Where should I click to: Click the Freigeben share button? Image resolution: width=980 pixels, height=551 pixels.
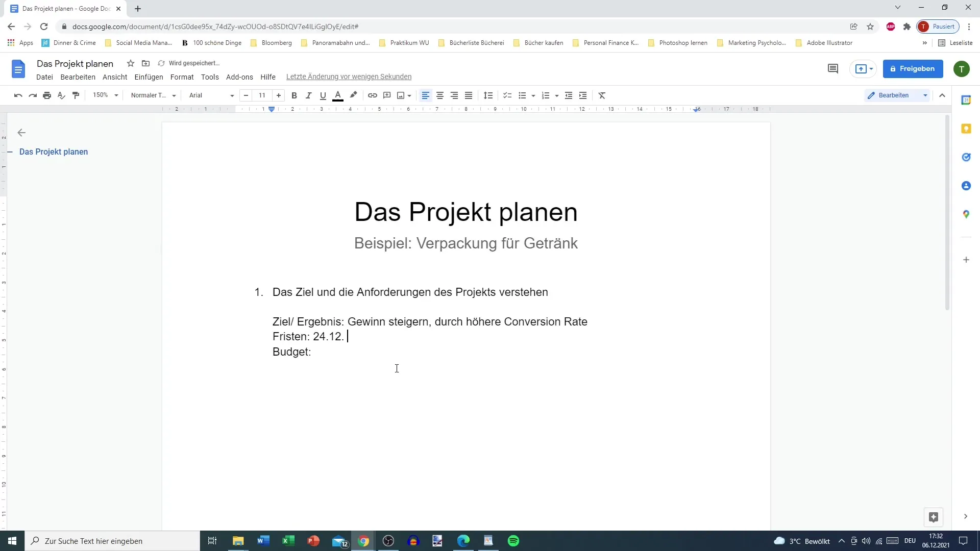[x=913, y=69]
